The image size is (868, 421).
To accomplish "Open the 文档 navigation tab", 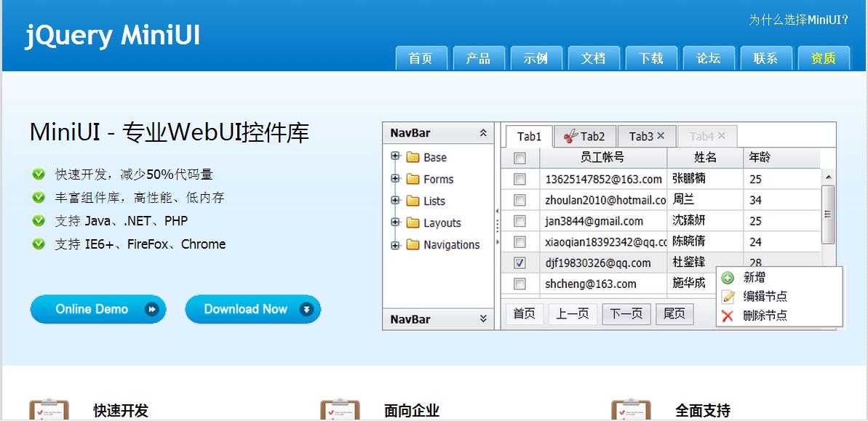I will (x=594, y=58).
